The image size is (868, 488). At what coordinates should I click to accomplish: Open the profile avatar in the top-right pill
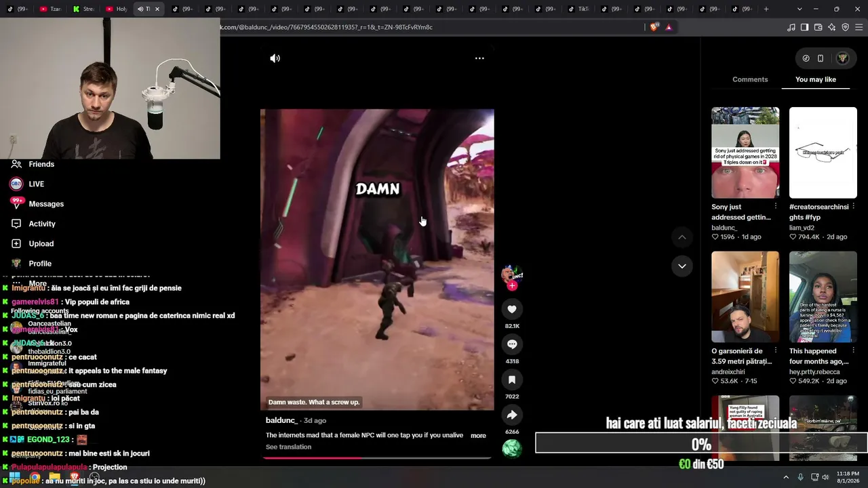(843, 58)
